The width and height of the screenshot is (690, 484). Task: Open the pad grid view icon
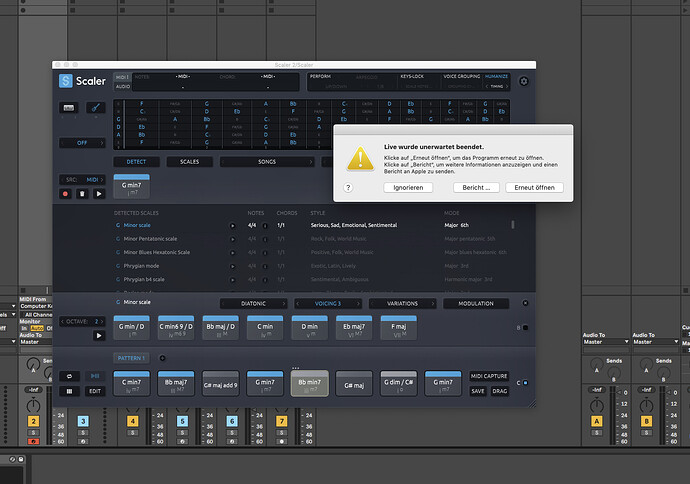point(70,391)
